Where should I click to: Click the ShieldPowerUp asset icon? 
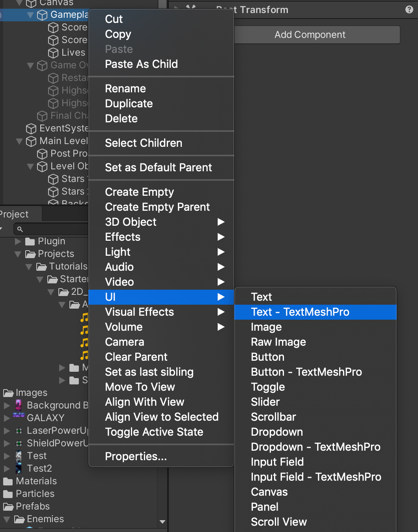[x=19, y=443]
